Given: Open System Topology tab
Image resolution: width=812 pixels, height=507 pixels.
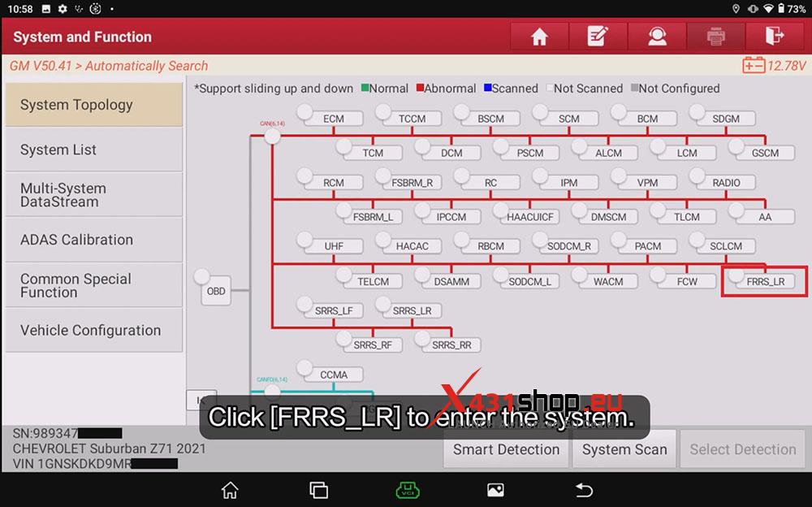Looking at the screenshot, I should [93, 104].
